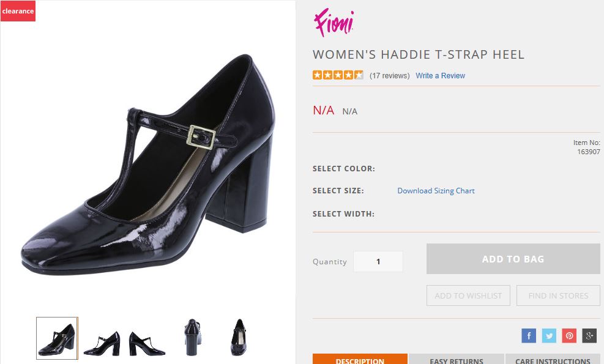The height and width of the screenshot is (364, 604).
Task: Open the SELECT SIZE options
Action: 340,190
